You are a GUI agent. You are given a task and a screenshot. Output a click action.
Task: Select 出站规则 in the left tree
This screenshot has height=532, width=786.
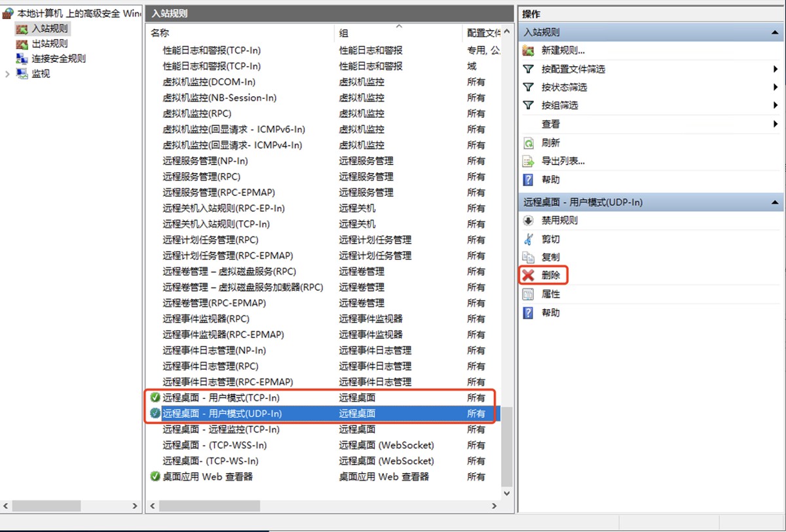[49, 44]
